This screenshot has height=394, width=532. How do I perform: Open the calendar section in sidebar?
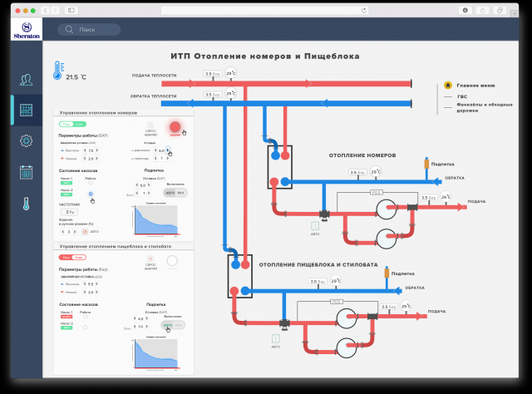[26, 172]
